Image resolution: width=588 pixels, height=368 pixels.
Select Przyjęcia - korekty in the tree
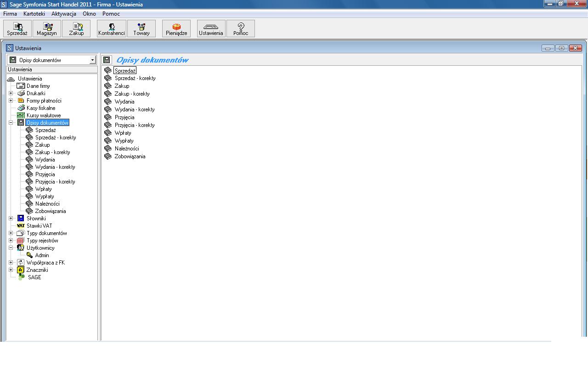tap(55, 182)
